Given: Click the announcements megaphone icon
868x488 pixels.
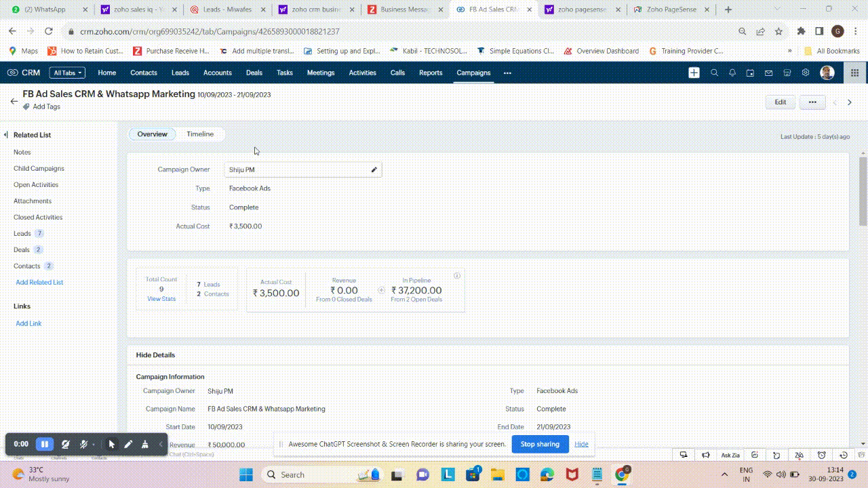Looking at the screenshot, I should point(706,455).
